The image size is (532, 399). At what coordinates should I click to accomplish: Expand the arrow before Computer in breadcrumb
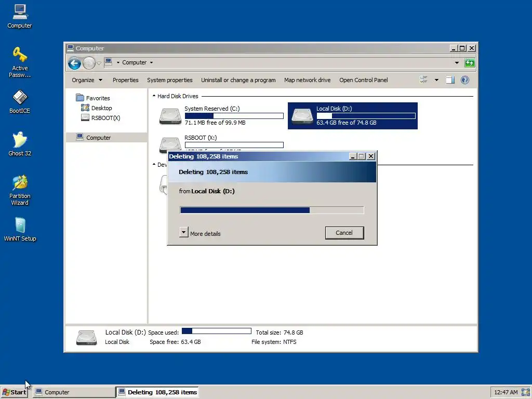click(118, 62)
